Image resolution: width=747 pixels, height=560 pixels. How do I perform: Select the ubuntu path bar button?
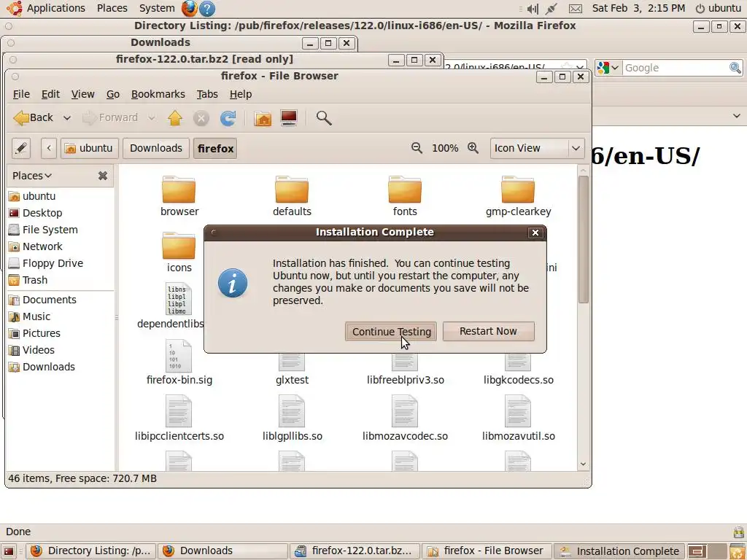pos(89,149)
